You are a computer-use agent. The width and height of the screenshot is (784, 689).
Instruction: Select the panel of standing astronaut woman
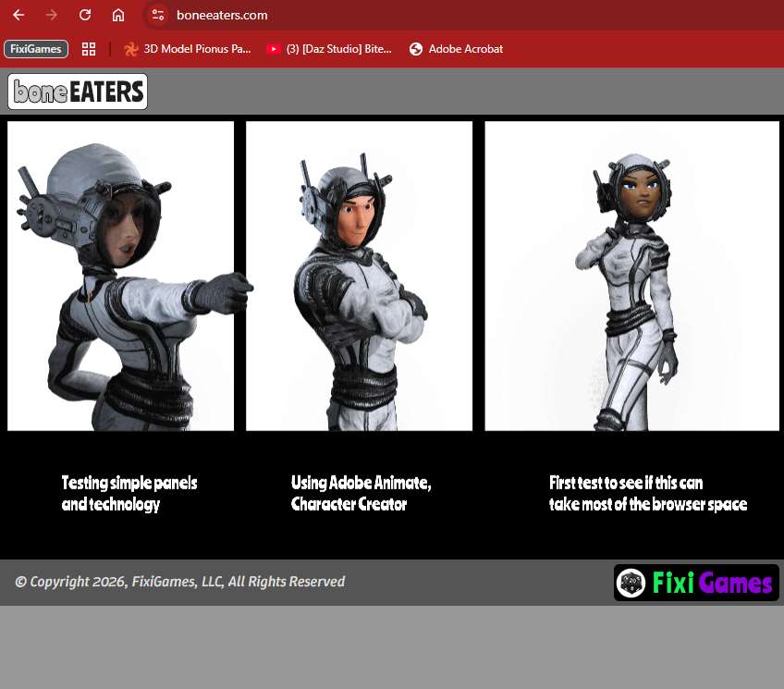pyautogui.click(x=631, y=276)
